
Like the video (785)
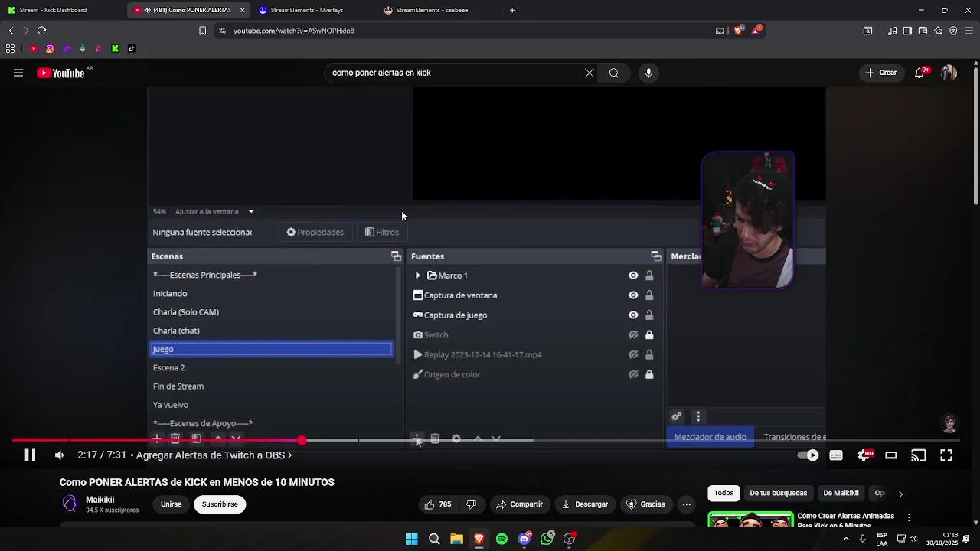pyautogui.click(x=437, y=504)
